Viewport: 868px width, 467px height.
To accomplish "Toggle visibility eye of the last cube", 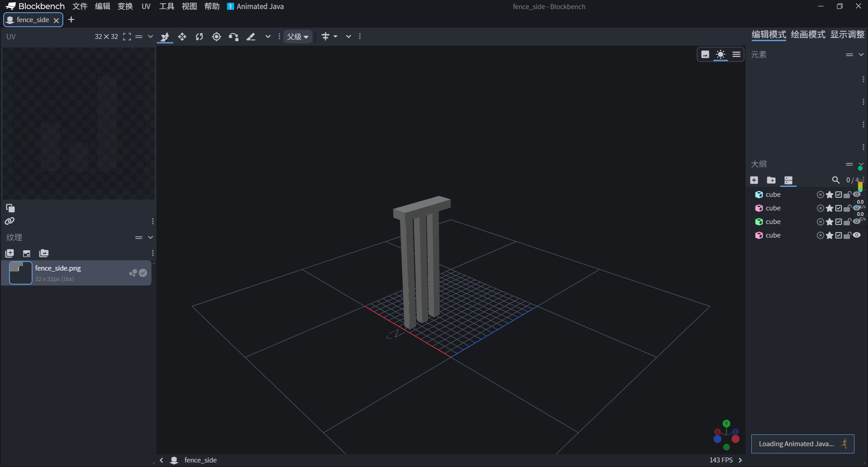I will tap(857, 235).
